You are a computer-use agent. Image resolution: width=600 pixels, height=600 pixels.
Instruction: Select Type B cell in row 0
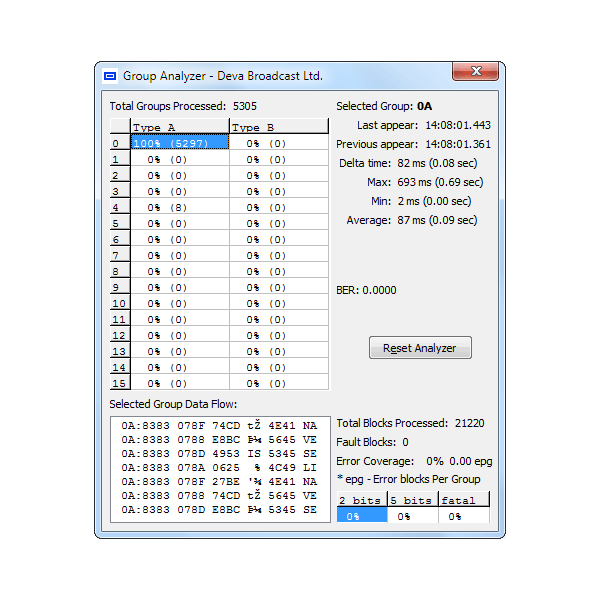pos(279,143)
